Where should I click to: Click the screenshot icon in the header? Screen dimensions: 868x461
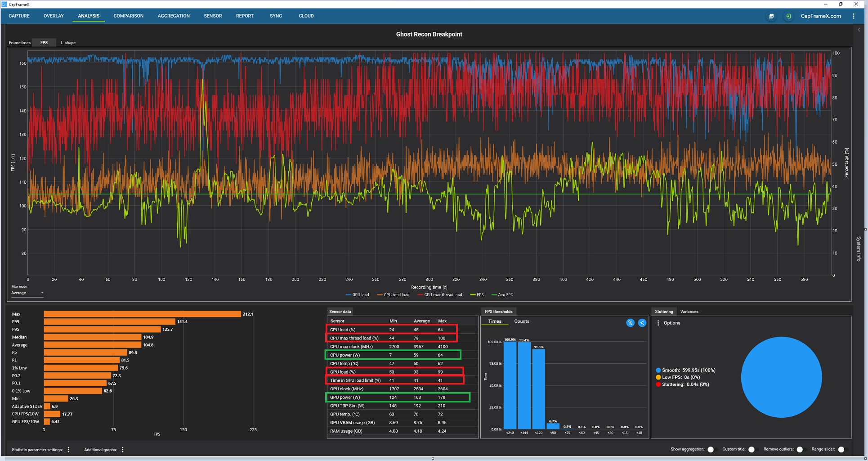[x=771, y=16]
